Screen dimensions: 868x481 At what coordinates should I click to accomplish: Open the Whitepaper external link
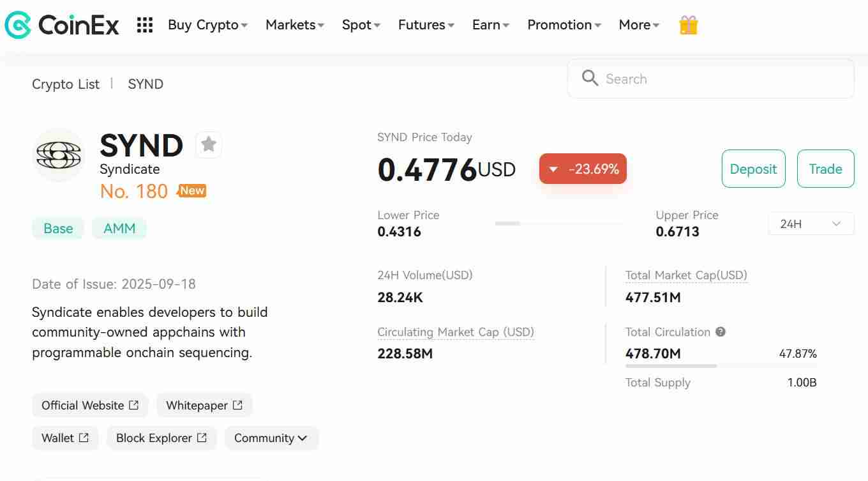[204, 406]
